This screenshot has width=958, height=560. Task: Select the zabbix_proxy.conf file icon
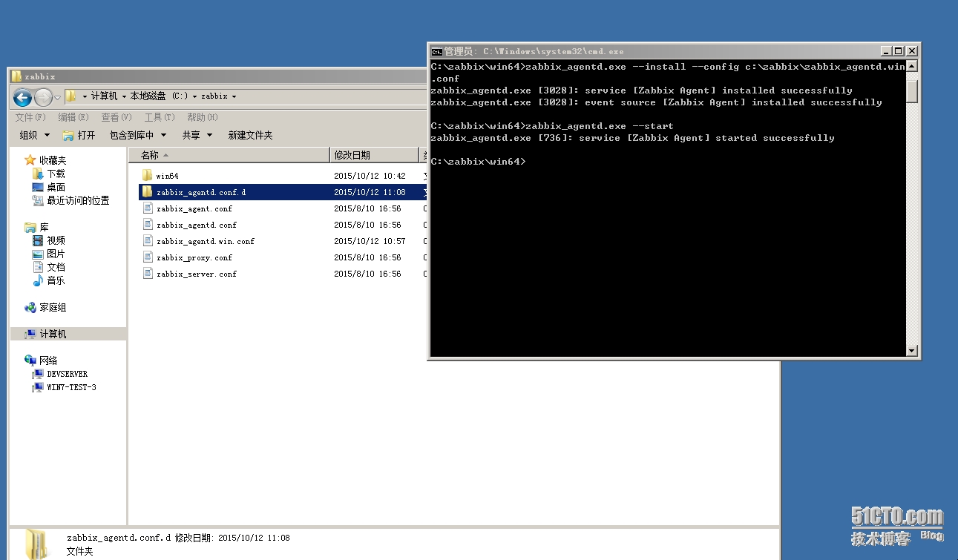[x=148, y=257]
